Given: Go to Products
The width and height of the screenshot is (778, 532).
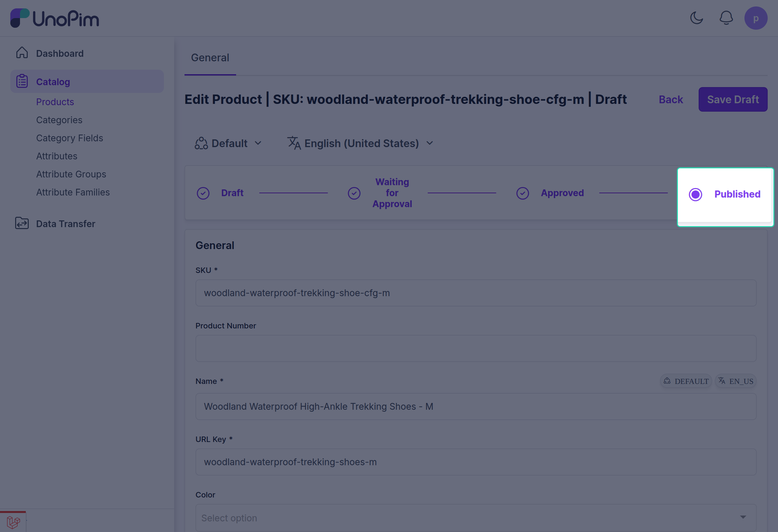Looking at the screenshot, I should 55,102.
